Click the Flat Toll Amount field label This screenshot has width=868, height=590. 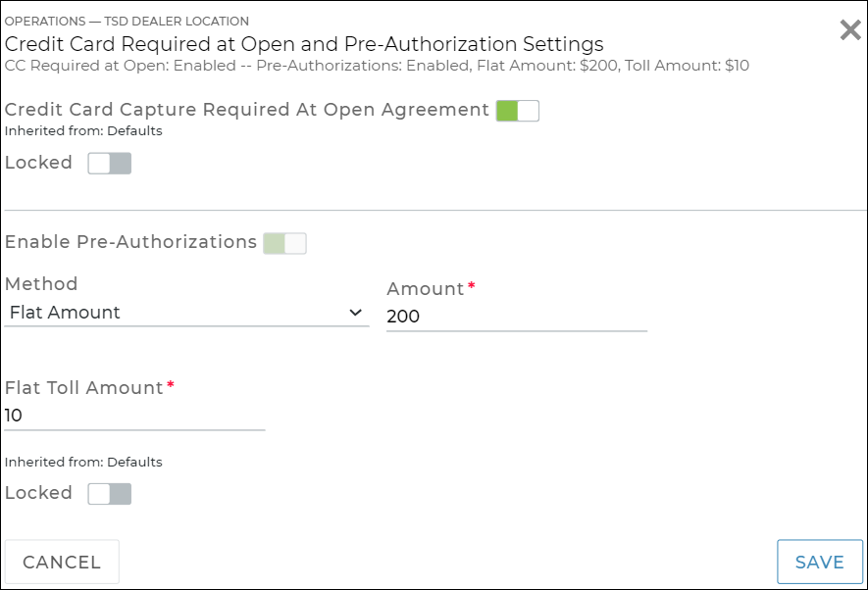coord(84,388)
